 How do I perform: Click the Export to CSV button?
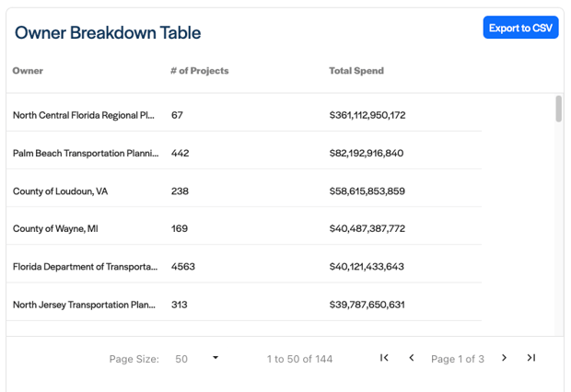[x=520, y=28]
